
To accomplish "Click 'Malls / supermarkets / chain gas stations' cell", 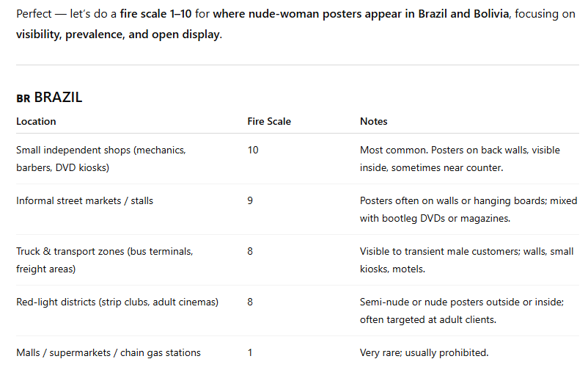I will tap(109, 352).
